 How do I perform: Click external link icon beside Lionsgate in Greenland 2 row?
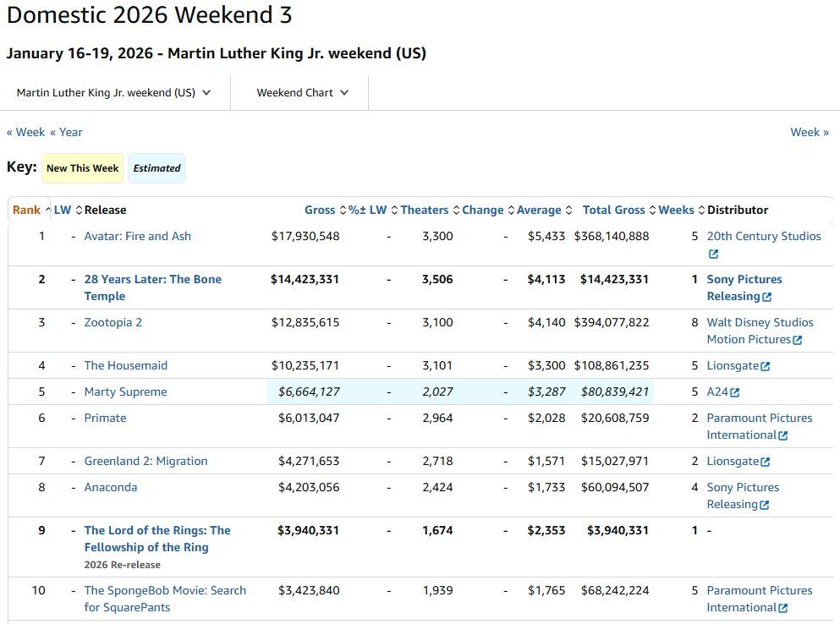click(x=765, y=462)
